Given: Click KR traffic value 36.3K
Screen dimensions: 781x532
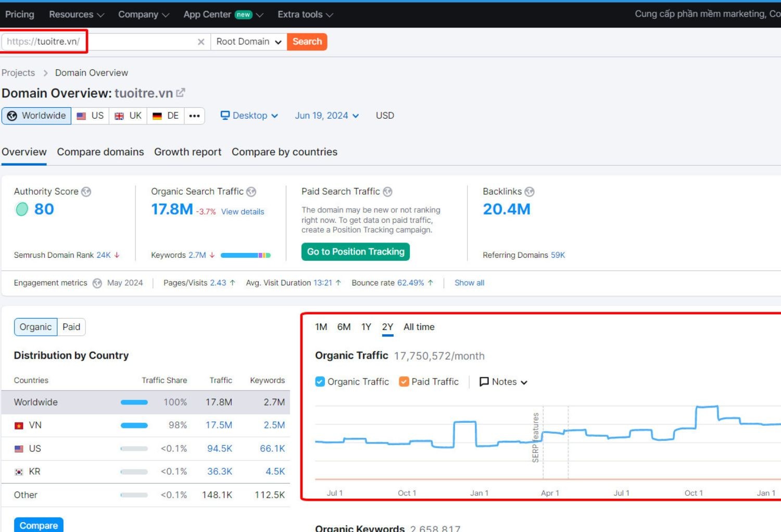Looking at the screenshot, I should pyautogui.click(x=220, y=472).
